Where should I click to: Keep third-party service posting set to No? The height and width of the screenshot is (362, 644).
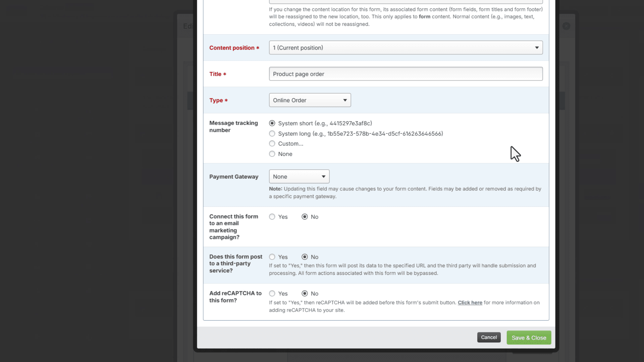pyautogui.click(x=305, y=257)
